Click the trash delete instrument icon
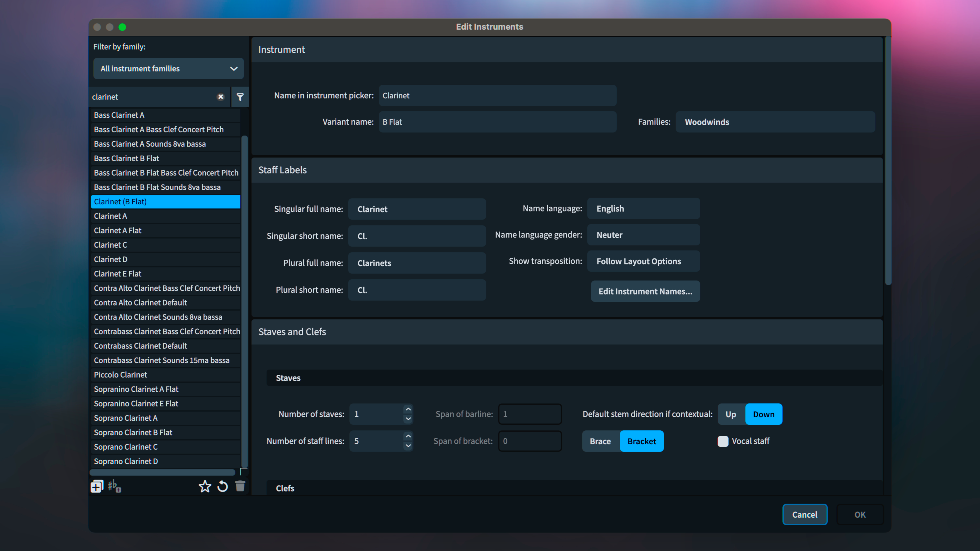This screenshot has width=980, height=551. tap(240, 486)
